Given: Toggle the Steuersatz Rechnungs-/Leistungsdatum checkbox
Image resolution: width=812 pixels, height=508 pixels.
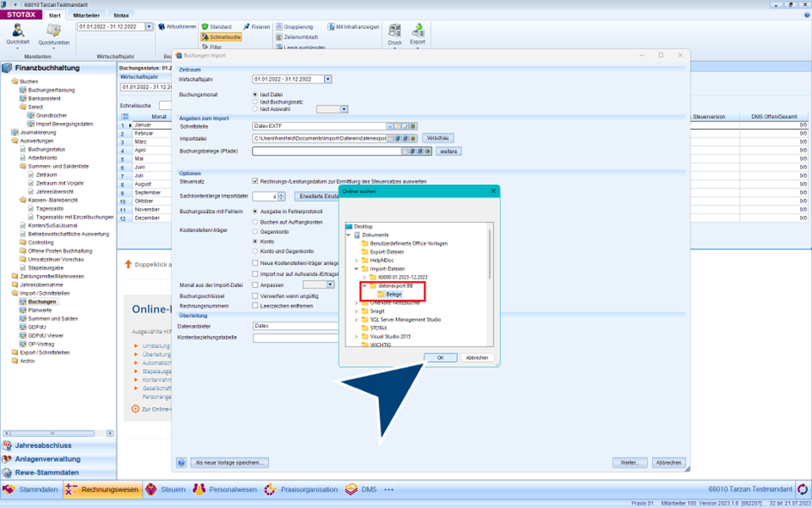Looking at the screenshot, I should 255,181.
